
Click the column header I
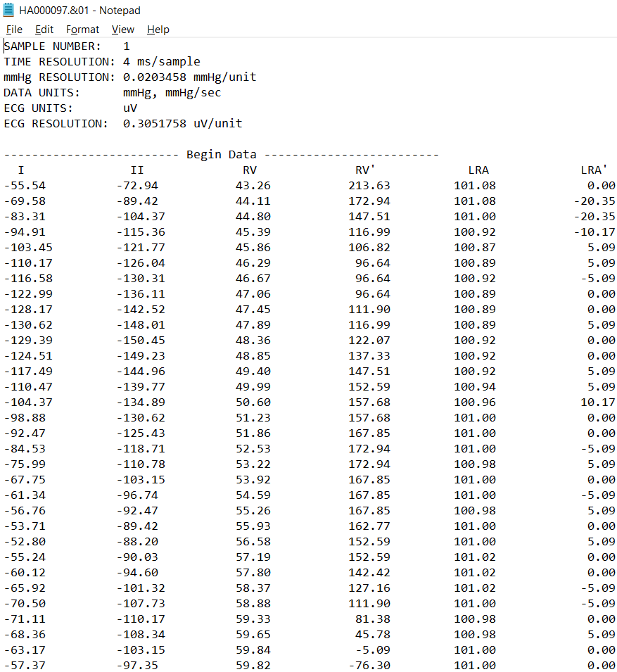tap(21, 170)
